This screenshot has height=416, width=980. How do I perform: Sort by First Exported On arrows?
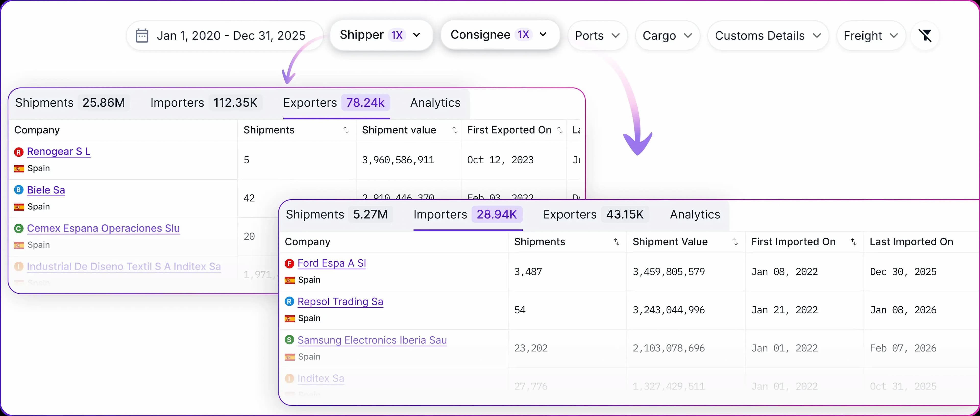coord(560,130)
